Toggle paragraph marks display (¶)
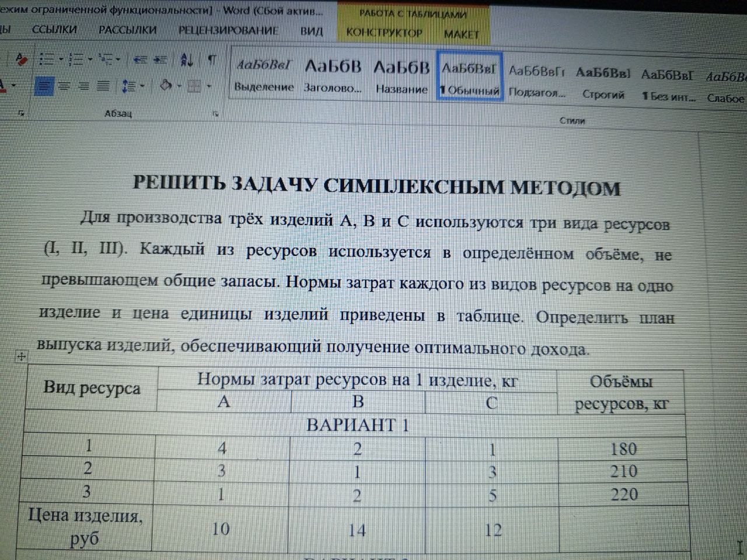The height and width of the screenshot is (560, 747). click(x=212, y=60)
